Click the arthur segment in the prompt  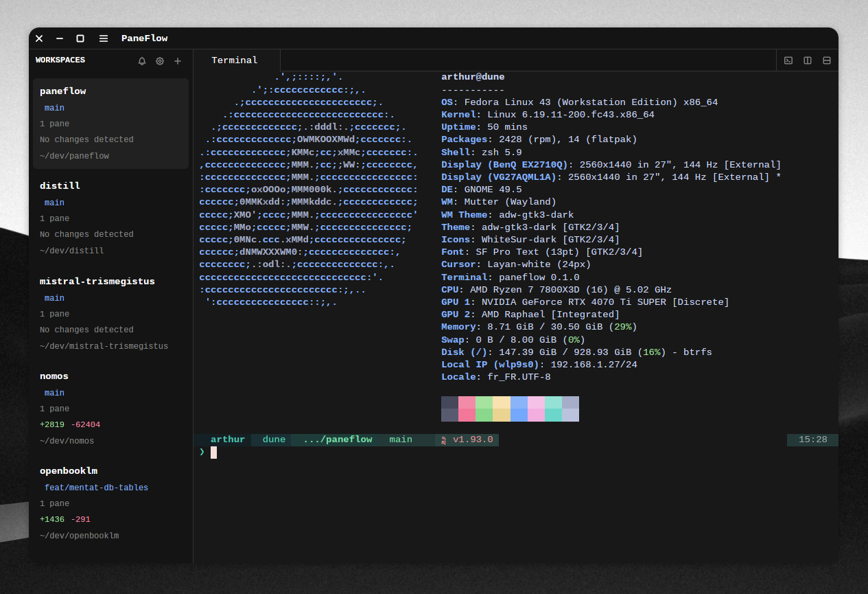[x=227, y=439]
